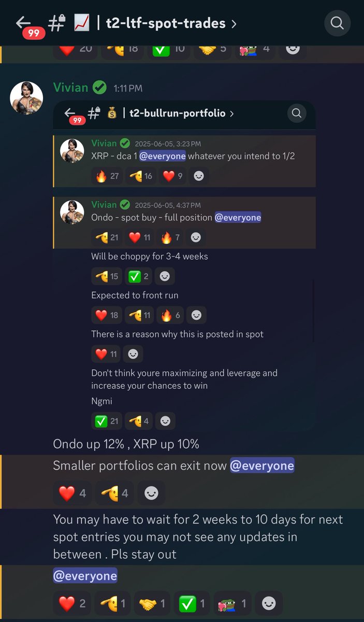Open search in t2-ltf-spot-trades channel
364x622 pixels.
[x=337, y=23]
